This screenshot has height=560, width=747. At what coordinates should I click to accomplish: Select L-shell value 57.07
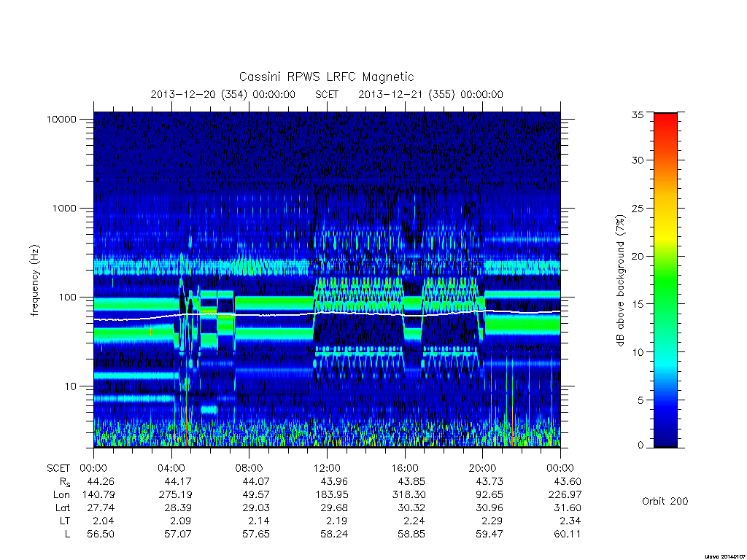pos(178,534)
